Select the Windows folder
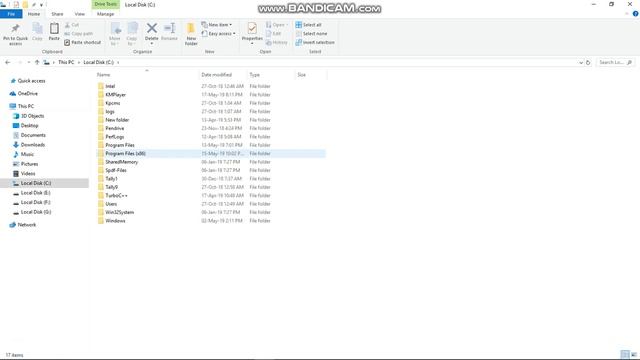The image size is (640, 360). coord(115,221)
